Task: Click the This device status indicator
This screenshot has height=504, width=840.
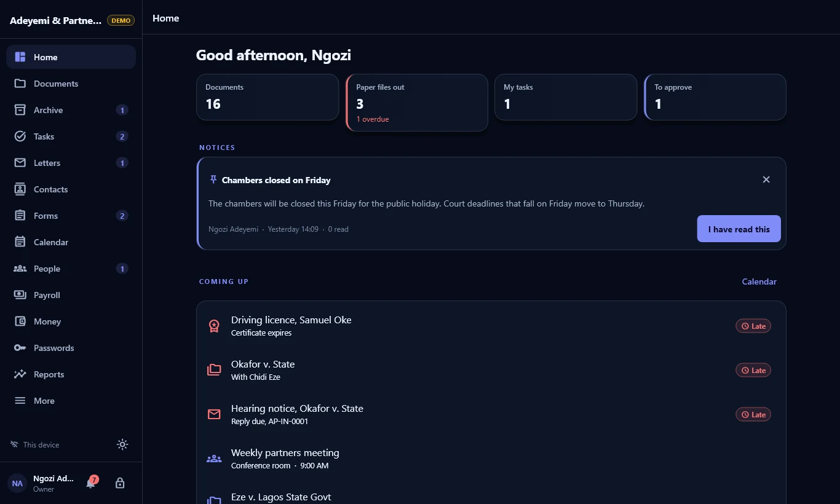Action: coord(35,444)
